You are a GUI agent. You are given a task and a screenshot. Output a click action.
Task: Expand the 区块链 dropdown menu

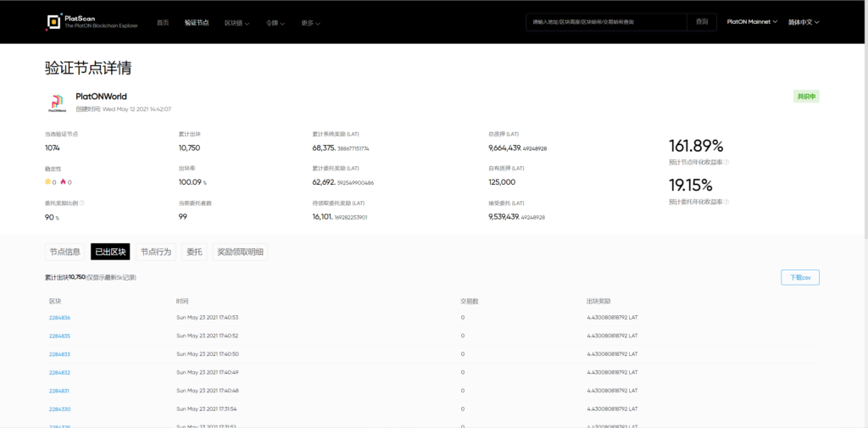point(237,23)
